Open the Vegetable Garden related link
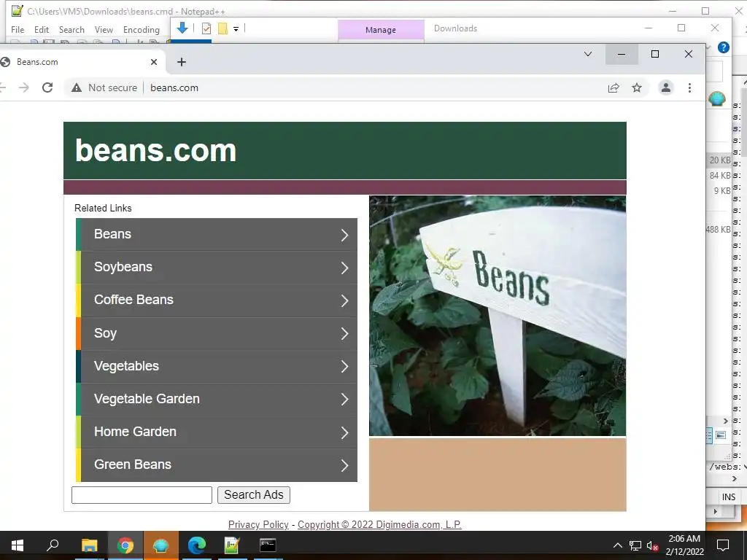The height and width of the screenshot is (560, 747). (217, 399)
